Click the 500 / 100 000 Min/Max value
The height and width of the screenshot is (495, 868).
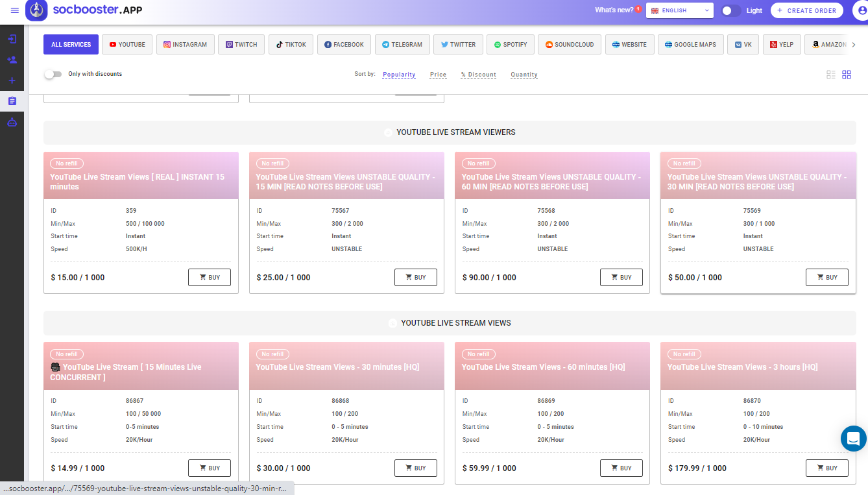tap(145, 224)
